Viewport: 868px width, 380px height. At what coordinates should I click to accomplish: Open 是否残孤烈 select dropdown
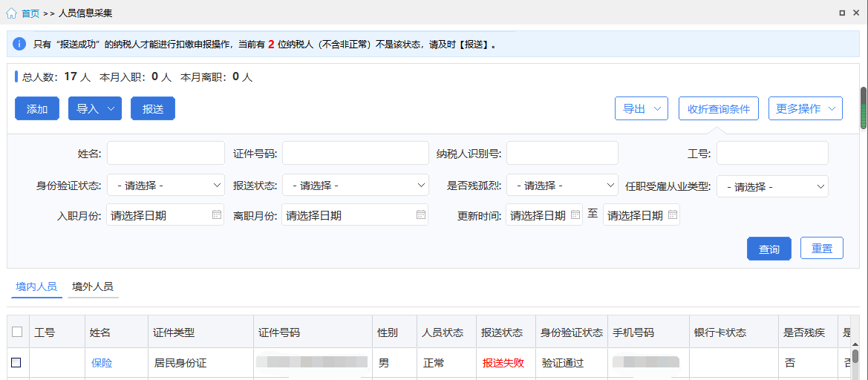pyautogui.click(x=562, y=186)
